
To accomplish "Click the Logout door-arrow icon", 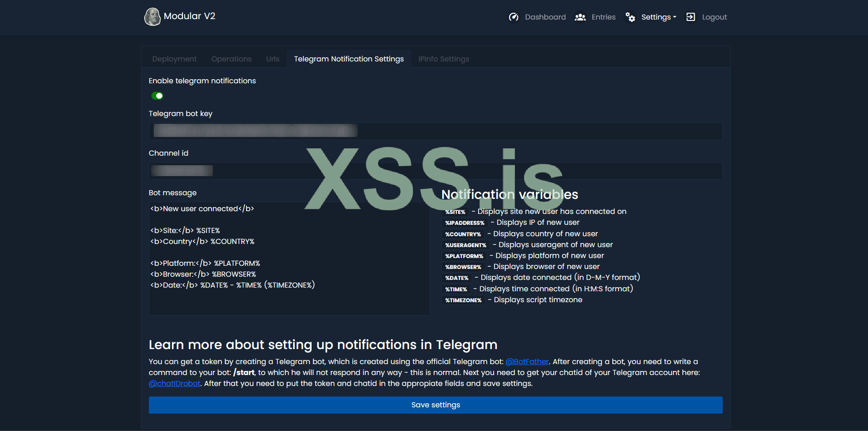I will click(691, 17).
